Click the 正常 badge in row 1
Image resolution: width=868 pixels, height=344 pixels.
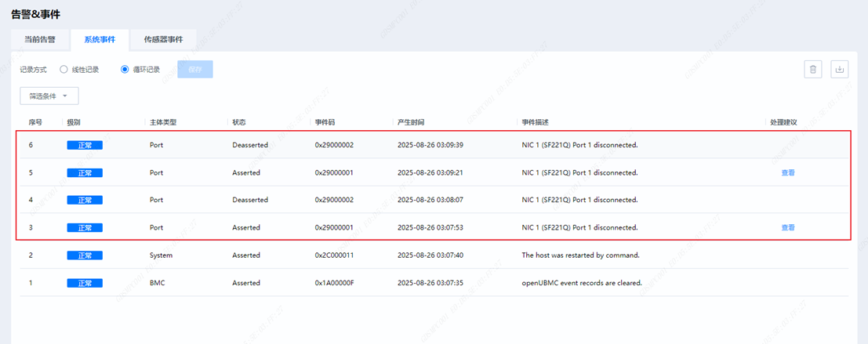(x=85, y=283)
